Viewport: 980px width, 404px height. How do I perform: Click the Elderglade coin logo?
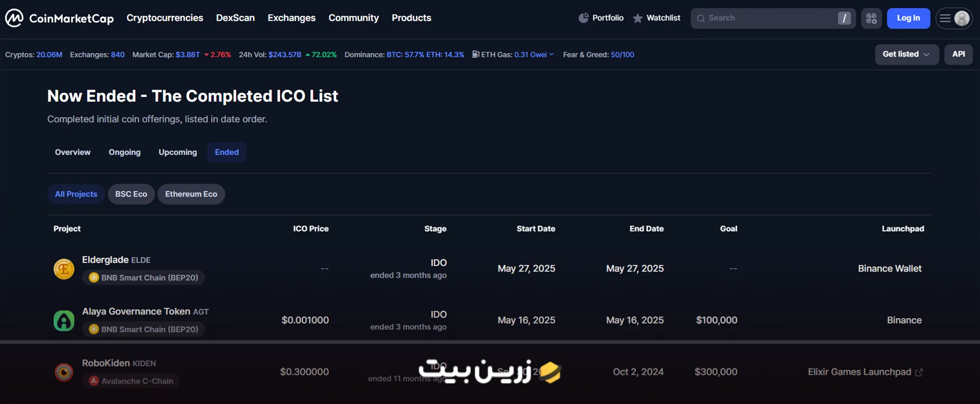pyautogui.click(x=64, y=269)
